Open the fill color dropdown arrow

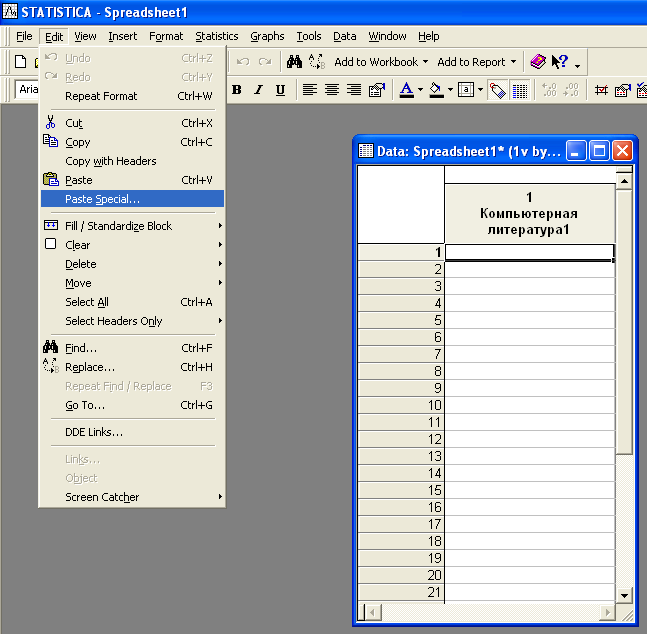451,90
